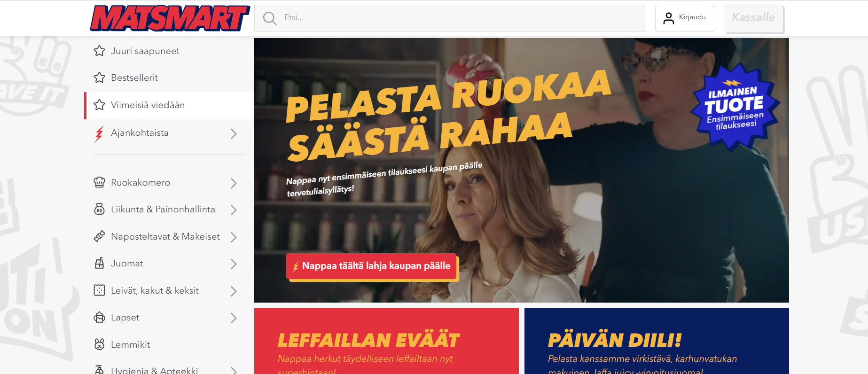
Task: Expand the Lapset category chevron
Action: point(234,318)
